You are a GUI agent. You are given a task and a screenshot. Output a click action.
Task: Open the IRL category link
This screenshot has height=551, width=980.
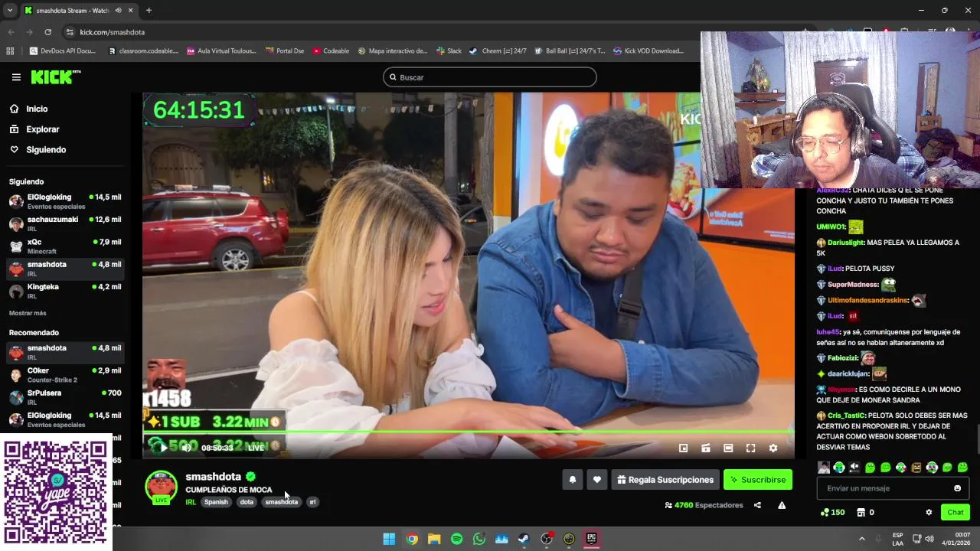(191, 502)
